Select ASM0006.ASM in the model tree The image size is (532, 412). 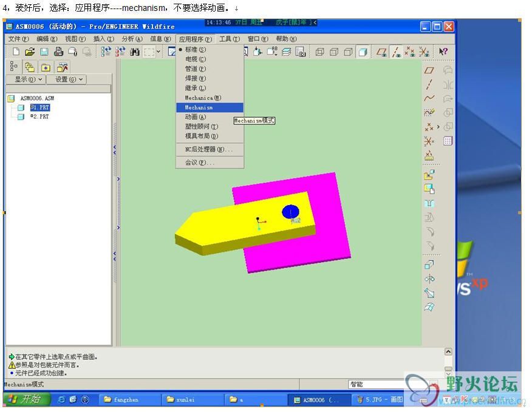tap(37, 98)
